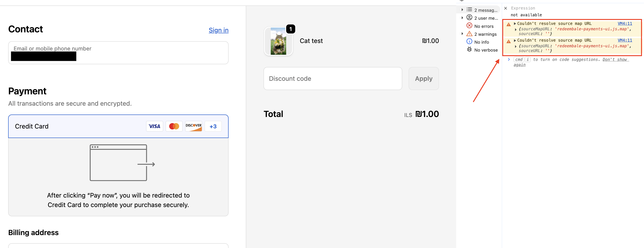Expand the 2 messages tree item
The image size is (644, 248).
(462, 10)
